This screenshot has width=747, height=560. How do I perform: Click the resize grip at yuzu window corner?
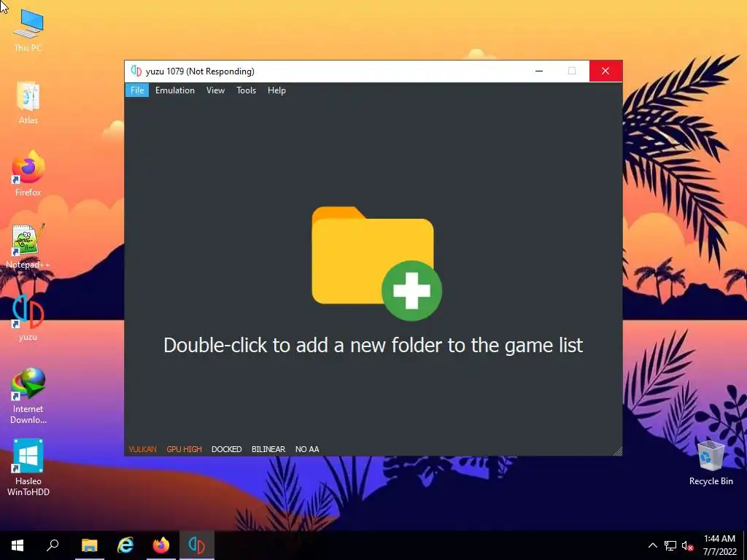pyautogui.click(x=618, y=451)
